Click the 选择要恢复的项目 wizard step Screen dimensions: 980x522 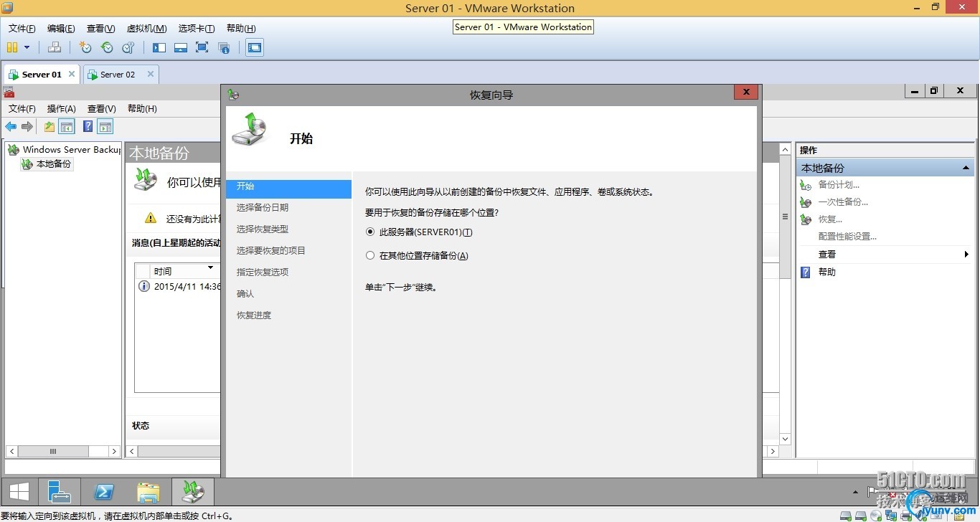click(271, 251)
